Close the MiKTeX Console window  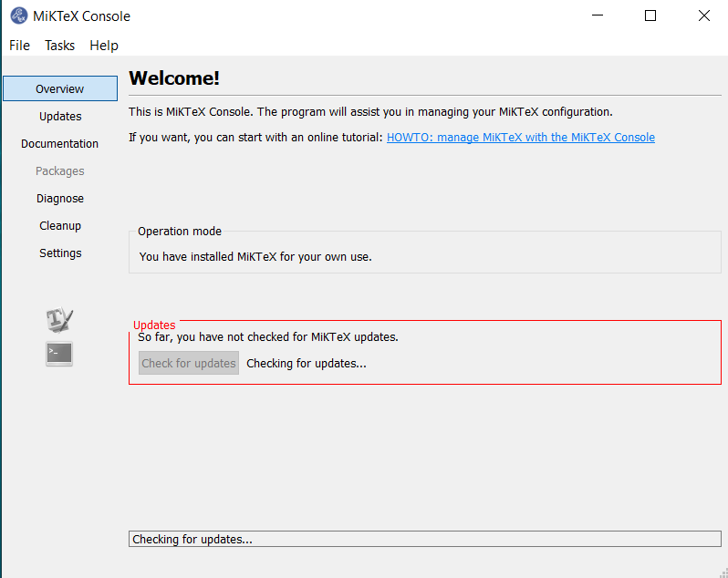pos(704,15)
